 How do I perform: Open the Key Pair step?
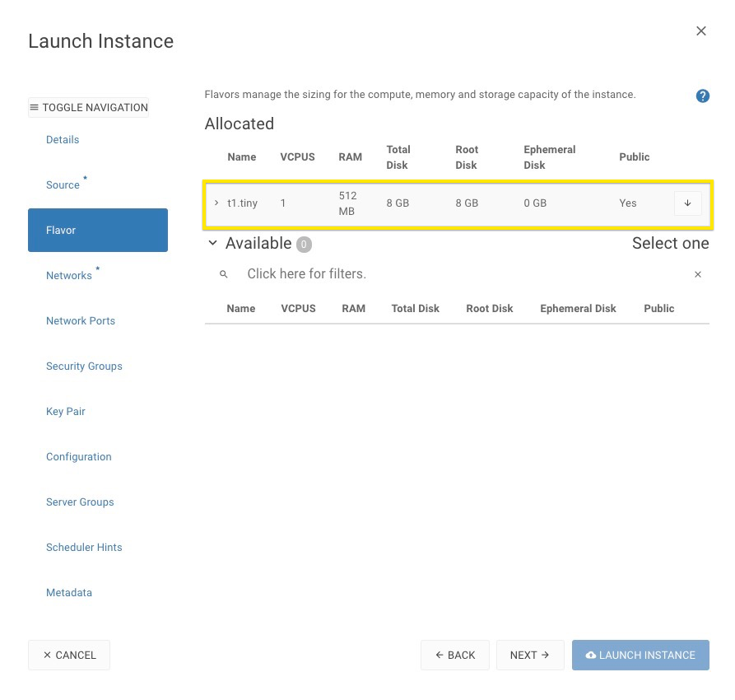click(66, 412)
